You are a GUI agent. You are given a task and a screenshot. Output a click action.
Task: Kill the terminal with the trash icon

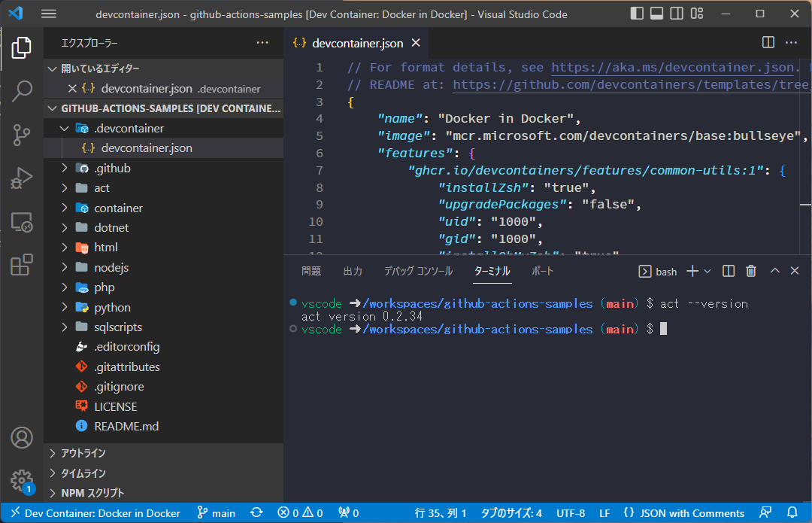tap(750, 270)
